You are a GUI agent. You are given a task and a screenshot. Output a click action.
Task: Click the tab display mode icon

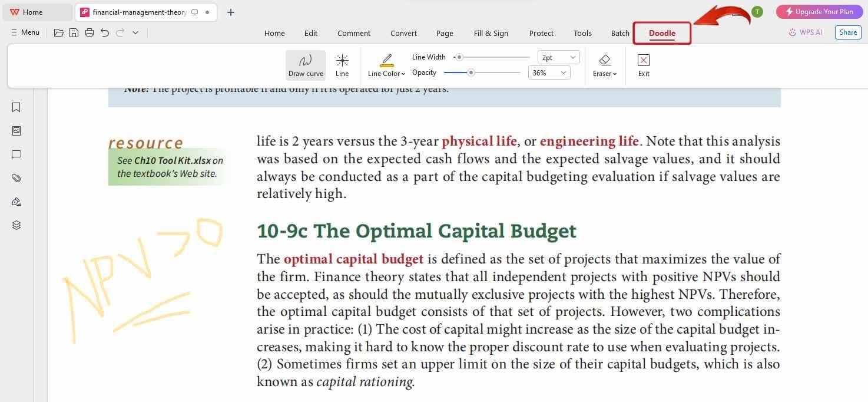click(x=195, y=12)
